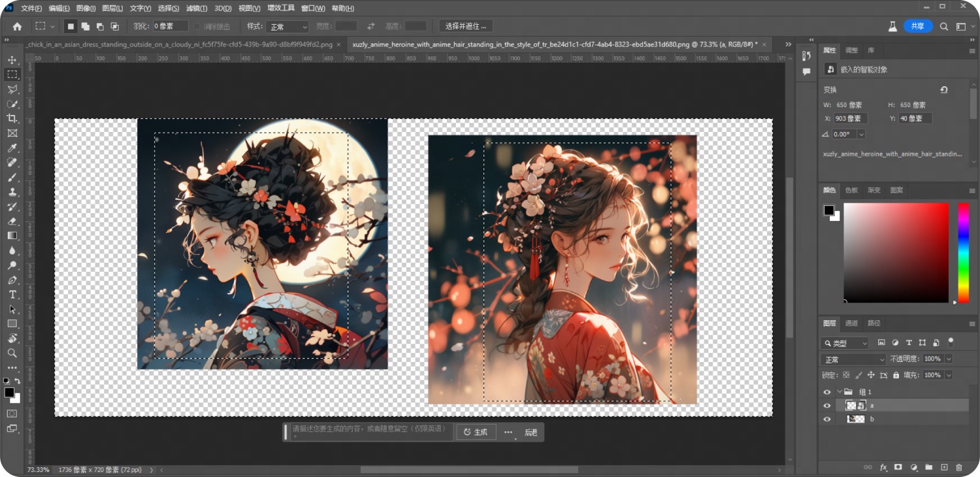Viewport: 980px width, 477px height.
Task: Choose the Horizontal Type tool
Action: coord(12,295)
